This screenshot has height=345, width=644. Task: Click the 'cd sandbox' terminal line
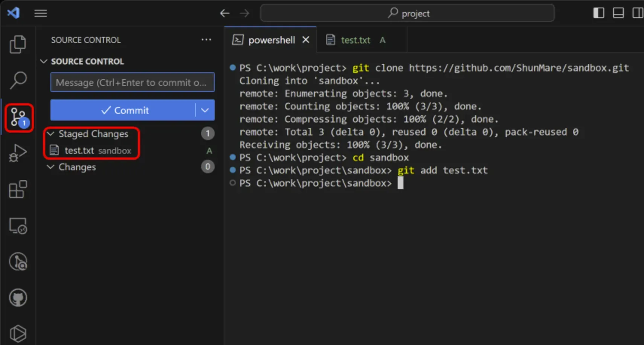(x=324, y=157)
